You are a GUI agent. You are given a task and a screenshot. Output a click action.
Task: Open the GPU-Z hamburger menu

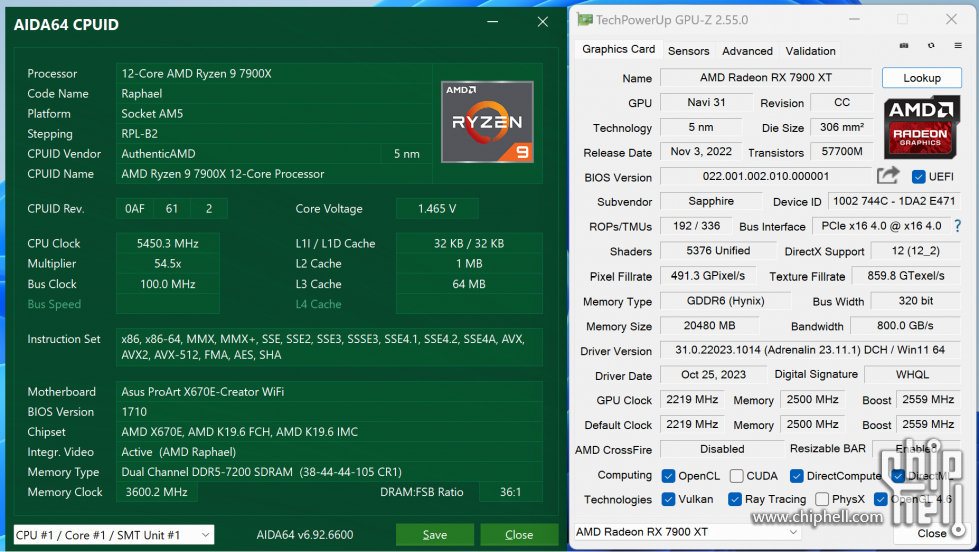958,46
